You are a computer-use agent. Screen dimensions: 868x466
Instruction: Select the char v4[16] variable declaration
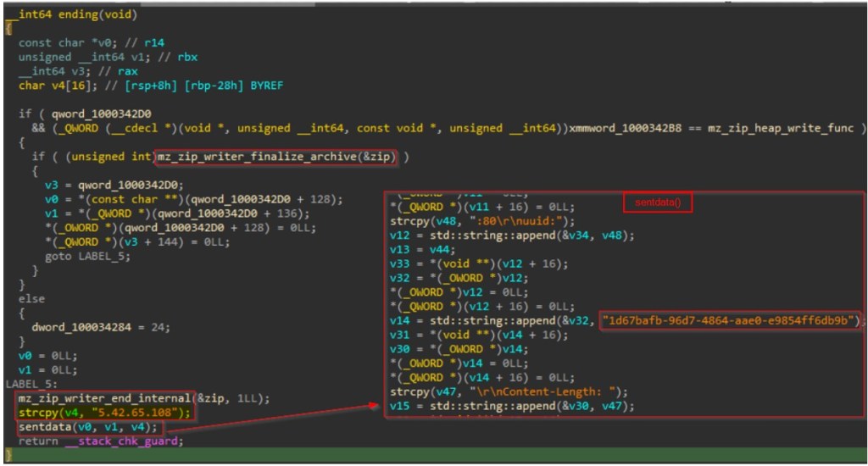51,86
